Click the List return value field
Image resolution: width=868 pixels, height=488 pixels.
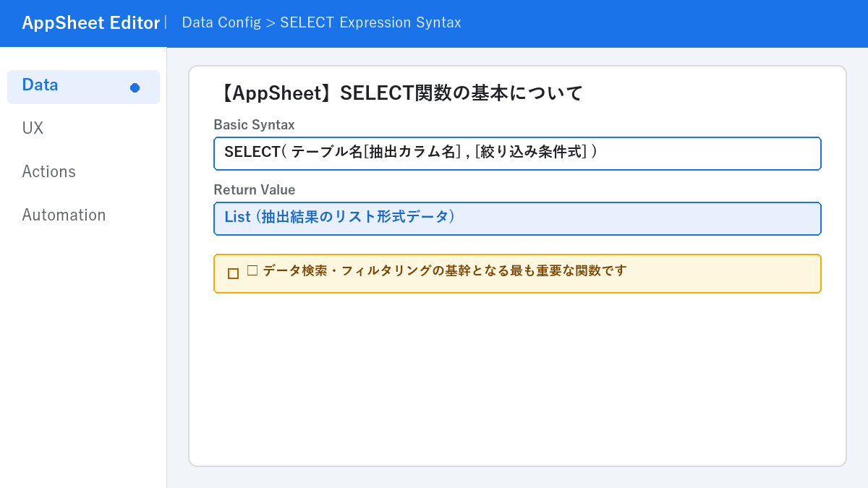[517, 218]
